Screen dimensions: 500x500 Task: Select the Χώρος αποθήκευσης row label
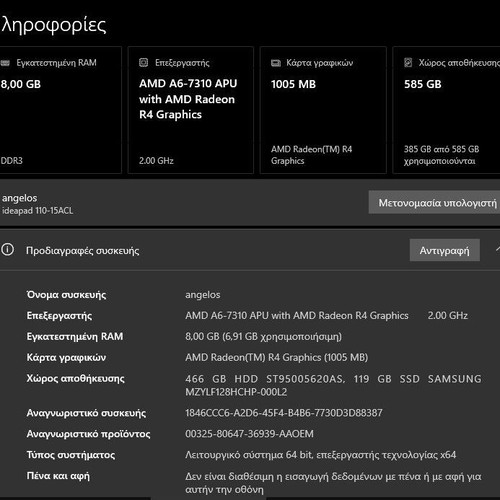coord(75,379)
